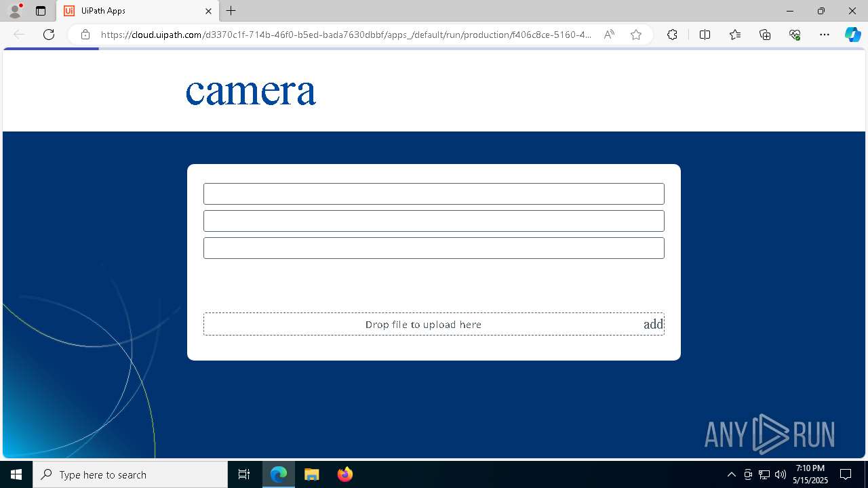Close the UiPath Apps tab

tap(208, 11)
